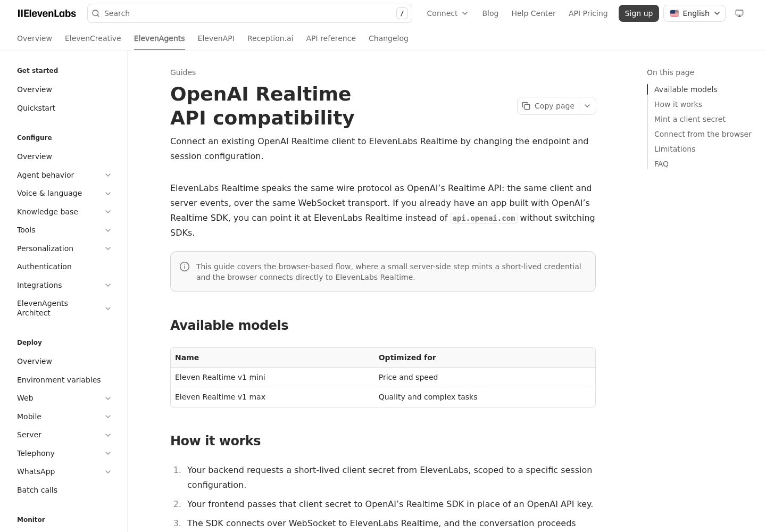Screen dimensions: 766x532
Task: Focus the Search input field
Action: pos(249,13)
